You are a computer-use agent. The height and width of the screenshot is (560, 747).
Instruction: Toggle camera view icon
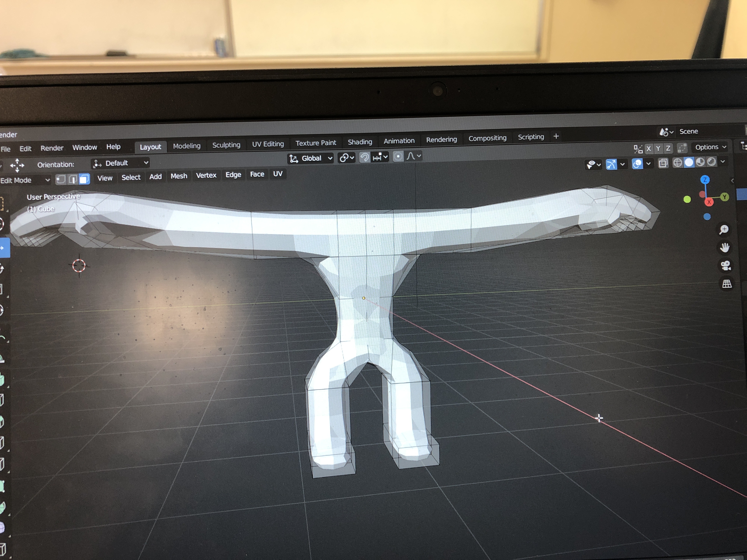point(726,266)
